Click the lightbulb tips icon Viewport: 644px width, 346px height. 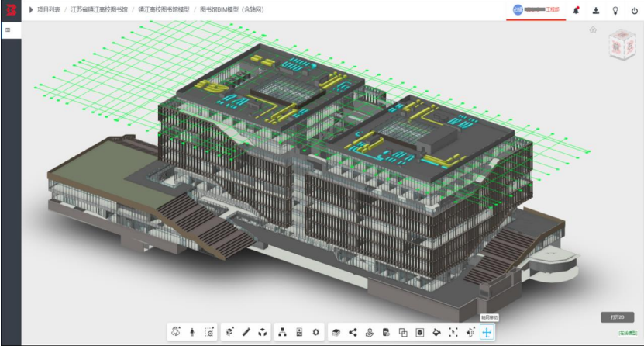(615, 11)
